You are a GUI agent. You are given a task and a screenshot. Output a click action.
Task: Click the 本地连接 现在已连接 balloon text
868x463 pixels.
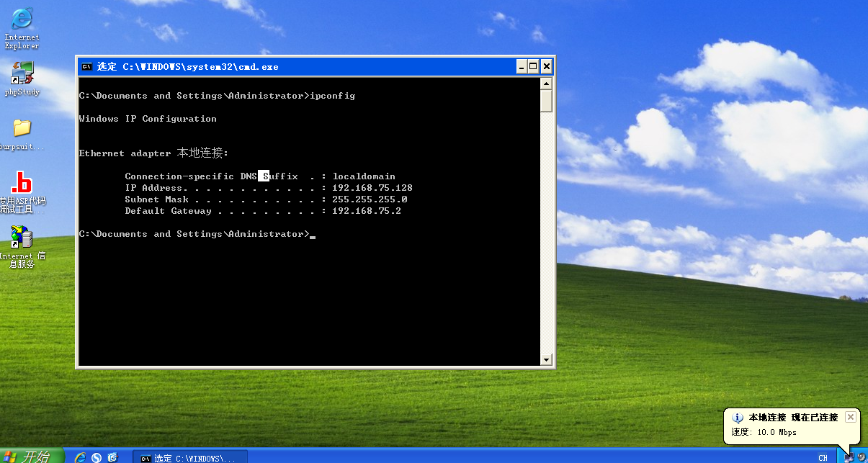(x=793, y=418)
